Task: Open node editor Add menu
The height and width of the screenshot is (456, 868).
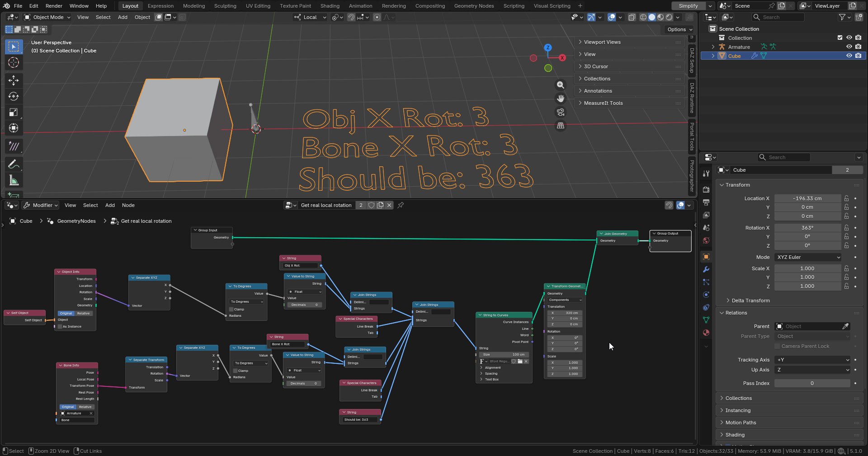Action: (110, 205)
